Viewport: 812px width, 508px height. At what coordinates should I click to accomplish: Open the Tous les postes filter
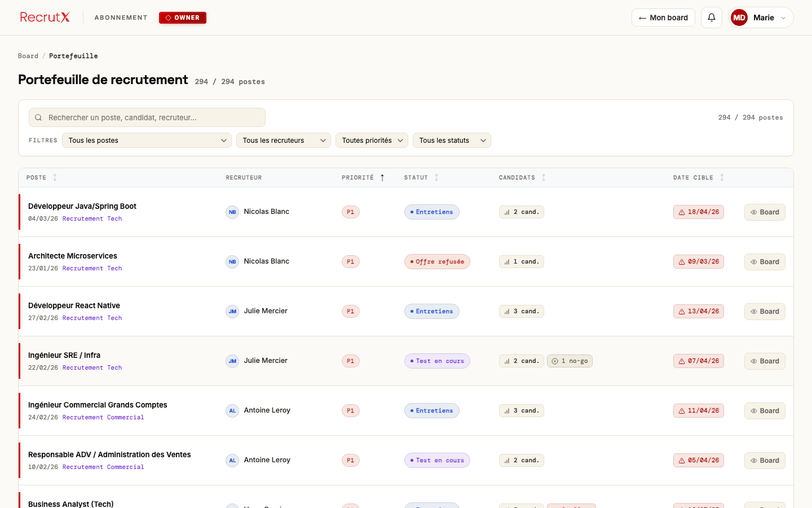pos(147,141)
